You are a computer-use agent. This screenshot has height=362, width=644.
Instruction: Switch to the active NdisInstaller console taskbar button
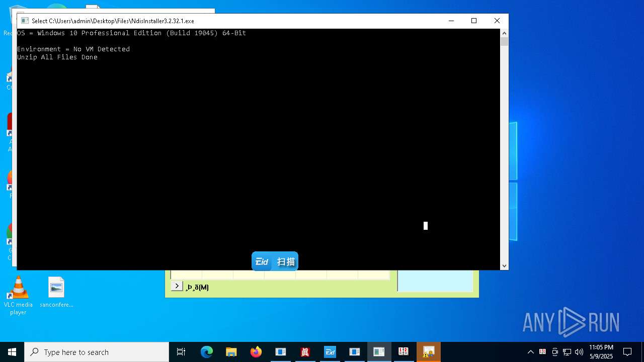click(x=379, y=352)
